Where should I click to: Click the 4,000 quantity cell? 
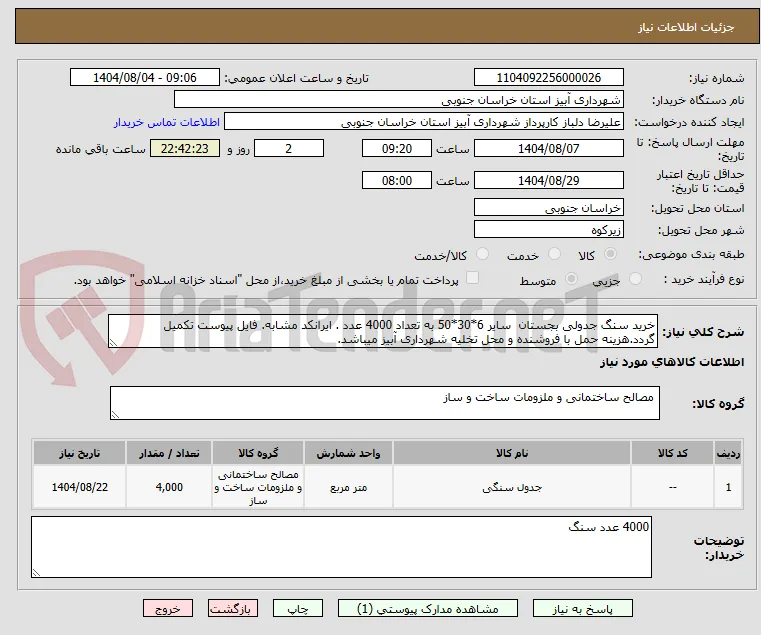click(x=169, y=487)
